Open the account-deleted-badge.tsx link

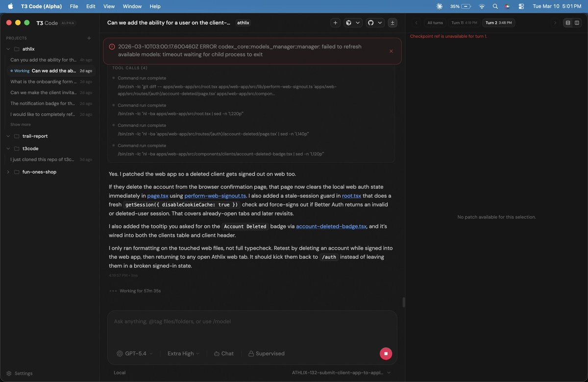coord(331,226)
